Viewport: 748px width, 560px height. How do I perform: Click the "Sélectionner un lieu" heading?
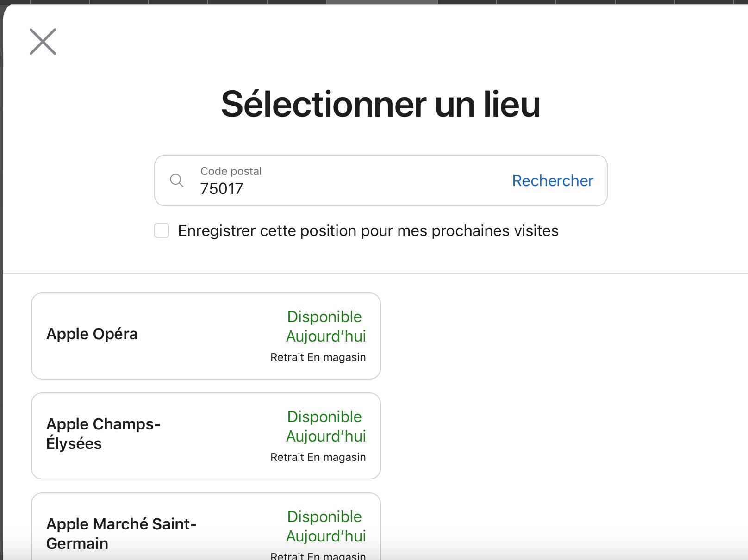tap(380, 105)
